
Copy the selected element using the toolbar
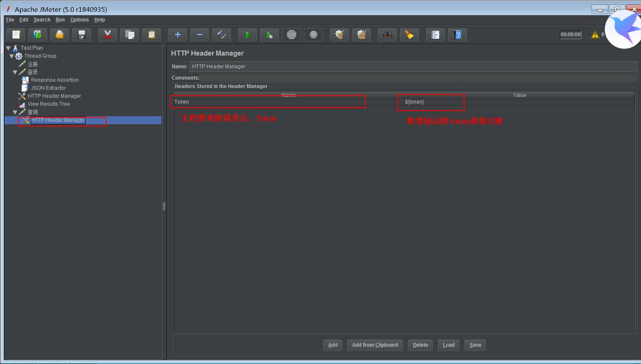coord(130,35)
